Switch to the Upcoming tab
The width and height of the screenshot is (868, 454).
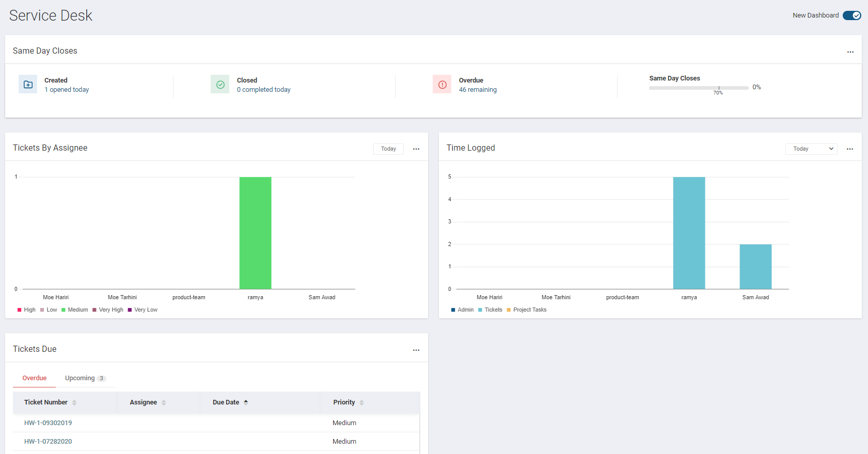point(85,378)
